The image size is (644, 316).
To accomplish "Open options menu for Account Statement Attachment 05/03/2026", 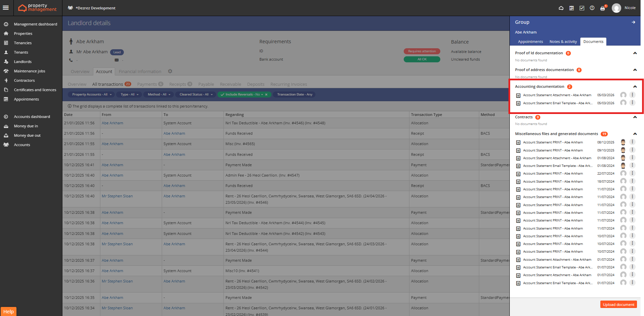I will [632, 95].
